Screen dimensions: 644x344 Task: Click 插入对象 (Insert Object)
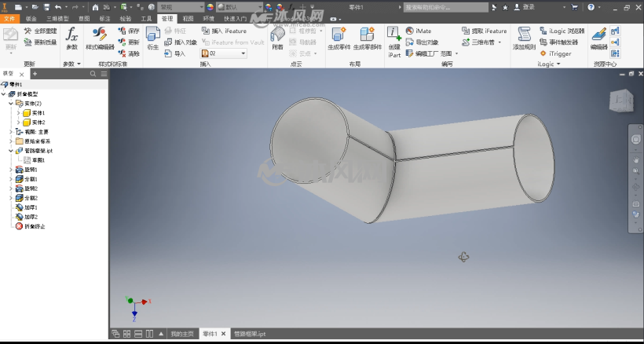(x=181, y=42)
